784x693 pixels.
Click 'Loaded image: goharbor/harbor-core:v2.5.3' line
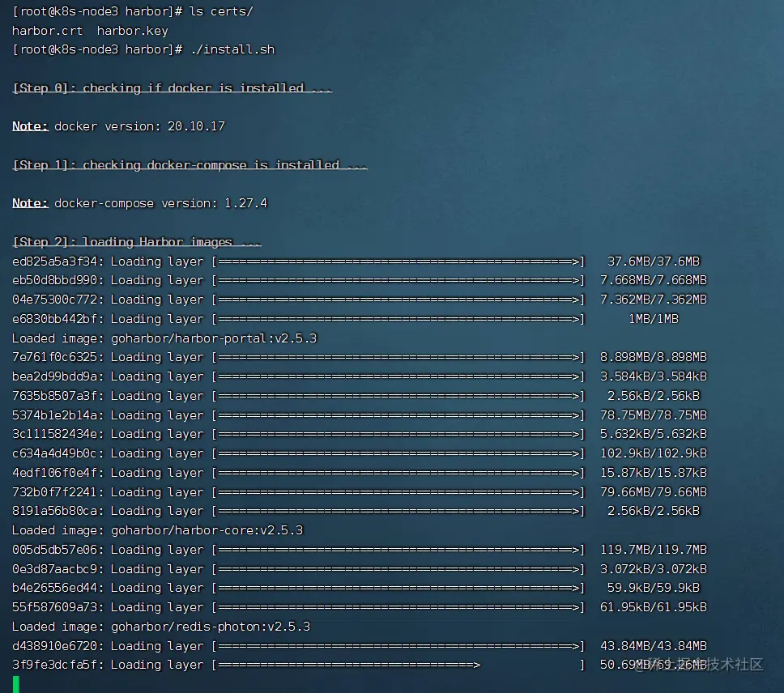point(157,530)
